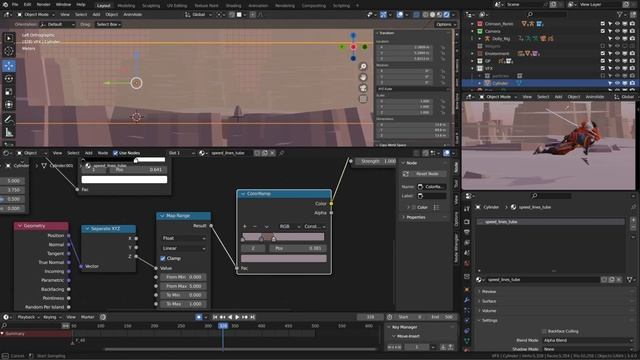
Task: Click the Blender logo menu icon
Action: pyautogui.click(x=5, y=4)
